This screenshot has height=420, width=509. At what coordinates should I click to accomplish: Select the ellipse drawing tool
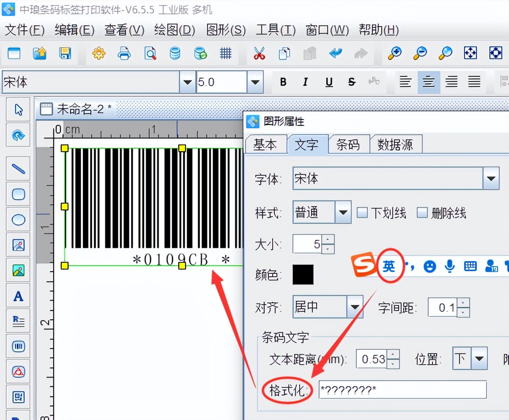click(18, 219)
